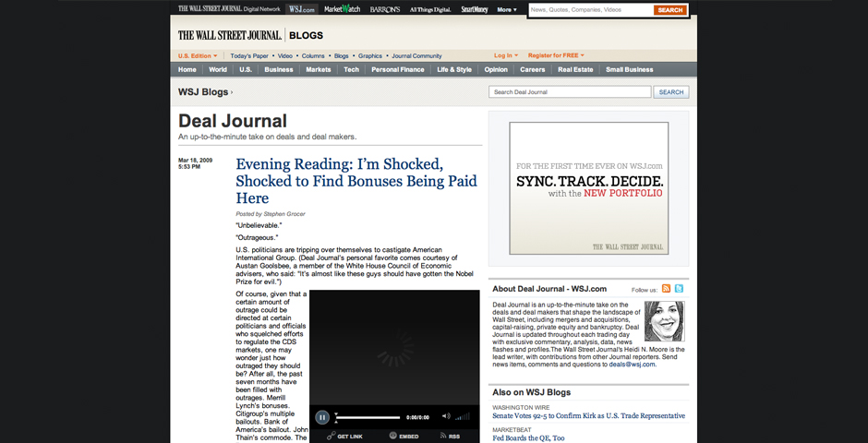
Task: Follow Deal Journal via Twitter icon
Action: pyautogui.click(x=680, y=289)
